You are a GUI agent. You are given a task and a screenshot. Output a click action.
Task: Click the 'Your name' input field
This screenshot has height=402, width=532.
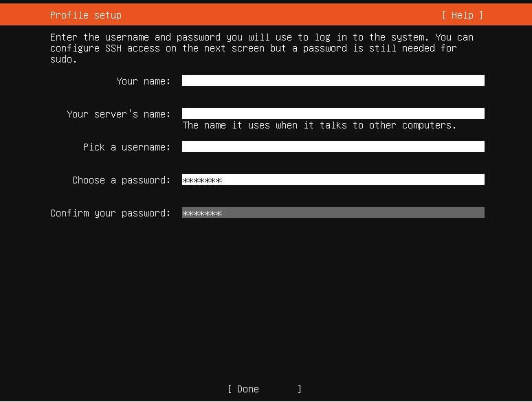tap(333, 80)
